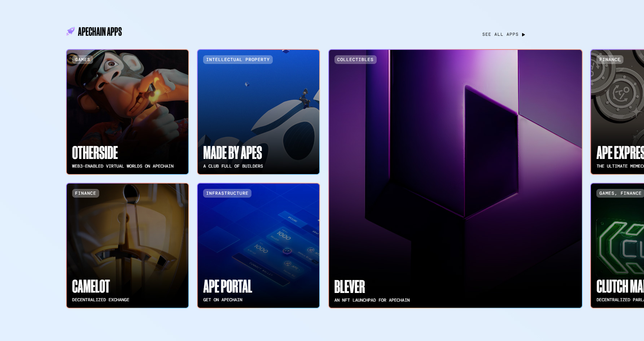Open the See All Apps link
The height and width of the screenshot is (341, 644).
click(x=504, y=35)
